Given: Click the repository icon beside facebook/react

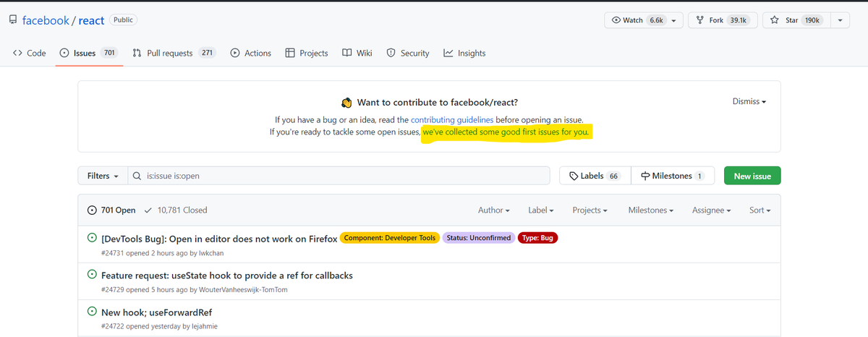Looking at the screenshot, I should 13,20.
